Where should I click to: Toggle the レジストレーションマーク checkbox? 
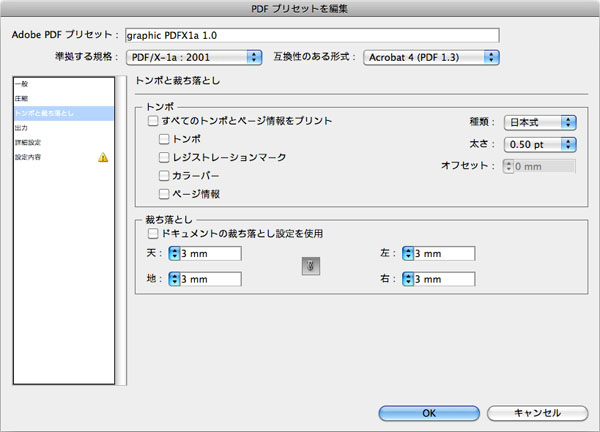click(x=165, y=157)
